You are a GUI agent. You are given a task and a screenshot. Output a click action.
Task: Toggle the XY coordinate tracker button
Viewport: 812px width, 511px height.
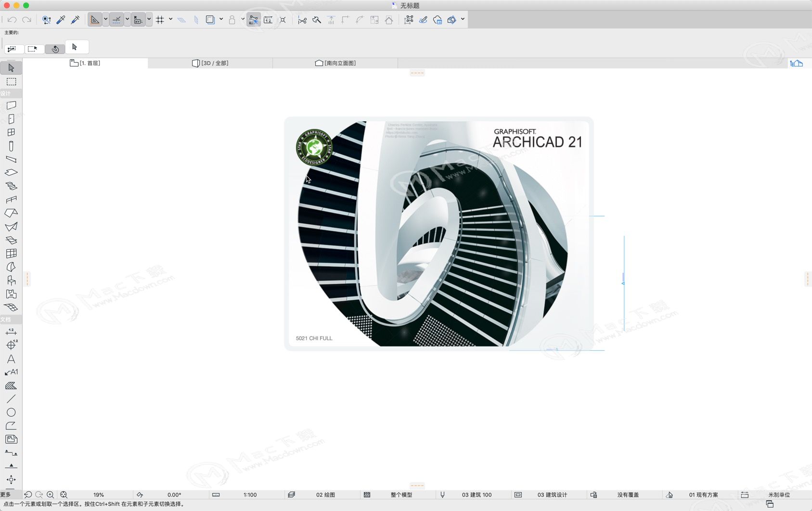click(138, 20)
